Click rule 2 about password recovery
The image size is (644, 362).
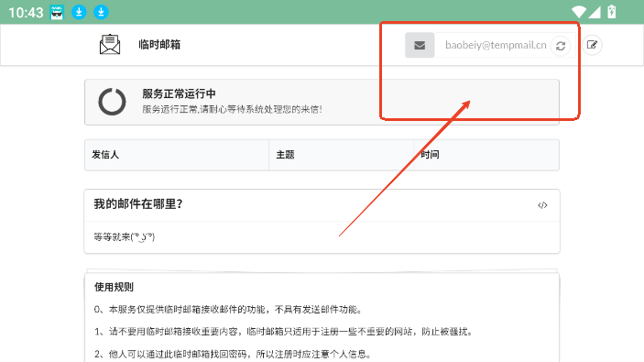234,354
